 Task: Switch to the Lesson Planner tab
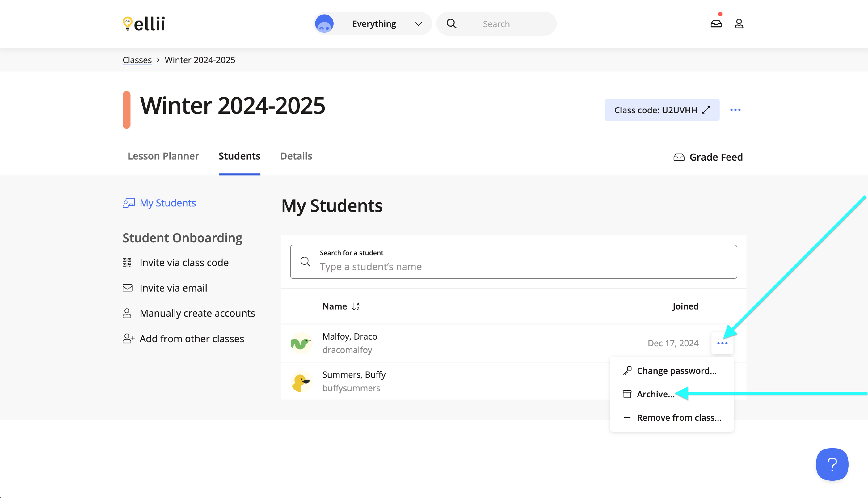point(163,156)
